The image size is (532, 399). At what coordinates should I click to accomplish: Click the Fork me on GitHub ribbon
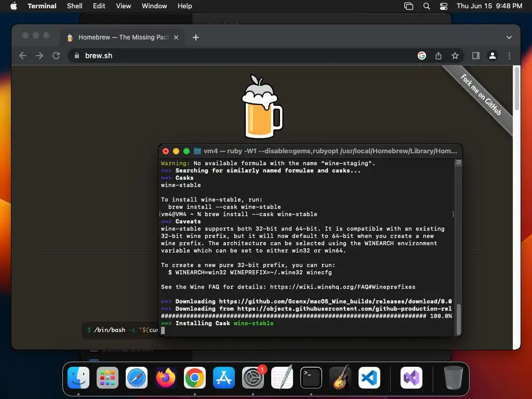tap(481, 95)
